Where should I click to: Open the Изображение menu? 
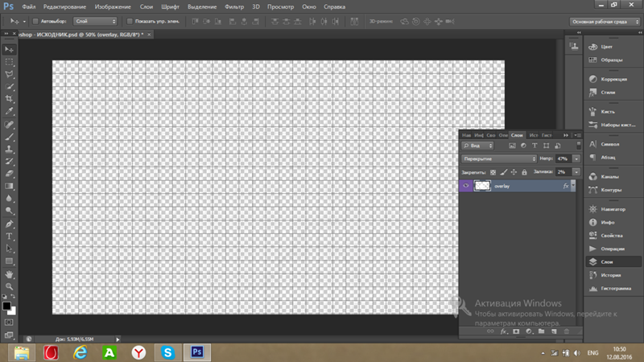113,6
